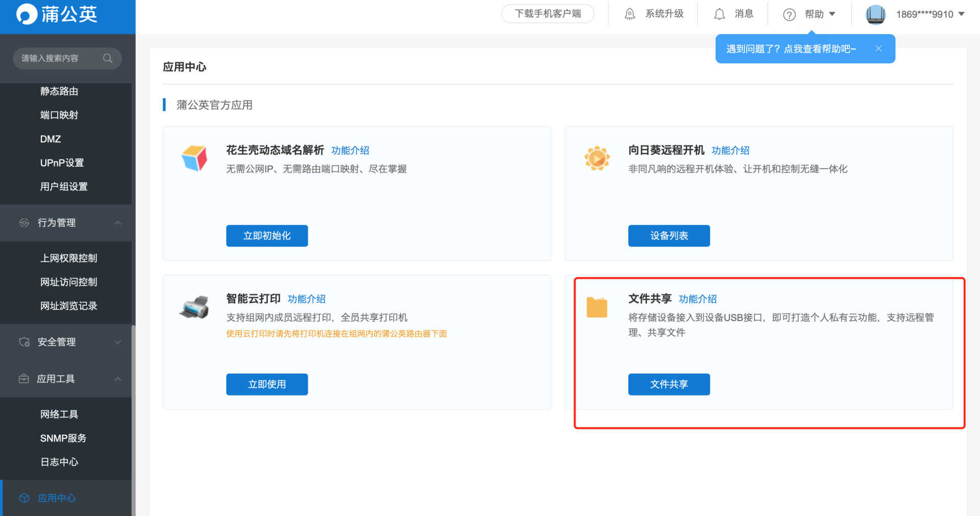This screenshot has width=980, height=516.
Task: Open 功能介绍 link for 花生壳动态域名解析
Action: click(x=350, y=151)
